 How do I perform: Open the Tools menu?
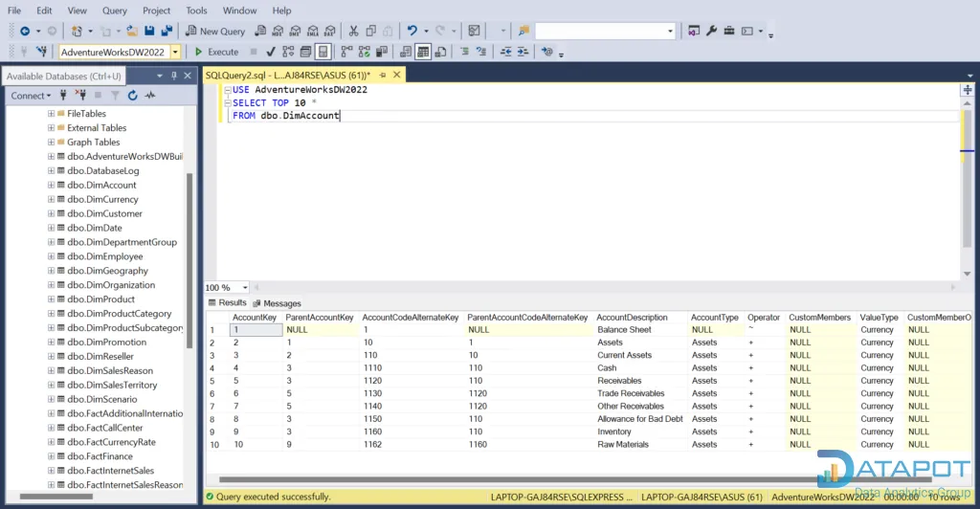(x=196, y=11)
